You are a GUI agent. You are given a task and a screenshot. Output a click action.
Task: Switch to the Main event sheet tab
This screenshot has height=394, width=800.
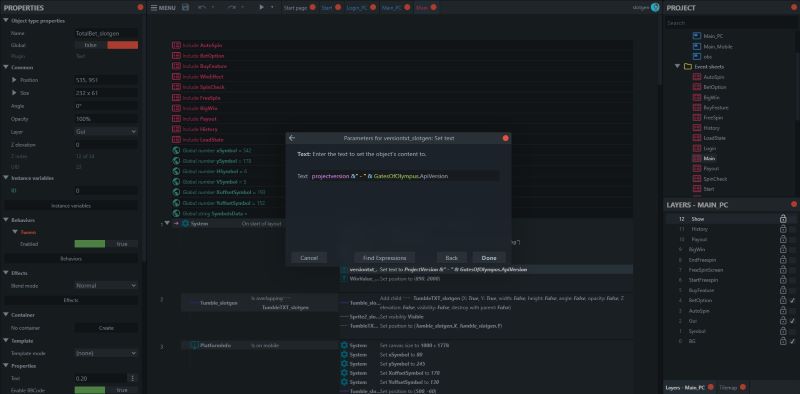click(x=421, y=8)
